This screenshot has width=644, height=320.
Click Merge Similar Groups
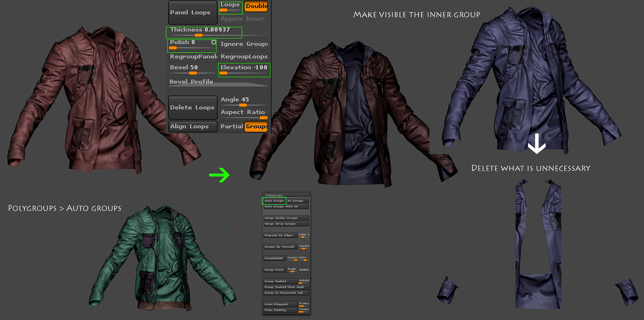point(286,218)
